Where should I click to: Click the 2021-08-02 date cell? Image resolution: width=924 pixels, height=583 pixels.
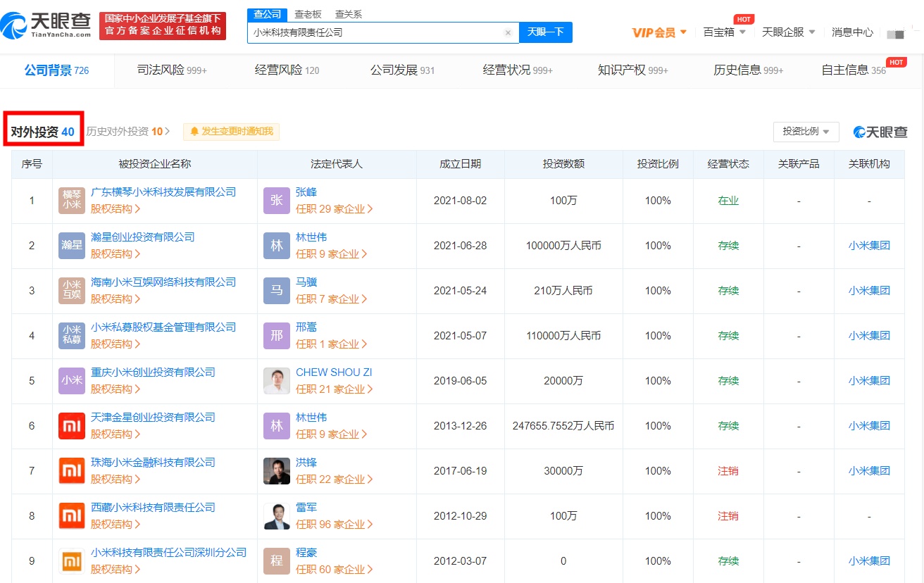(x=460, y=201)
